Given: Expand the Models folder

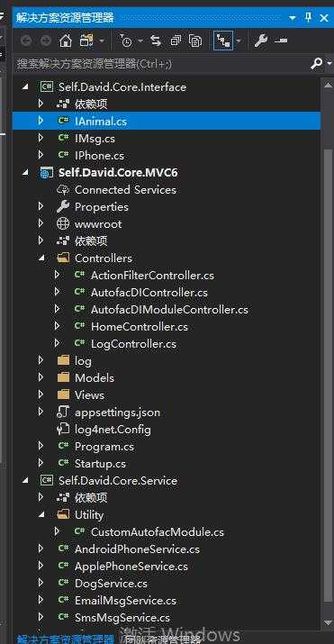Looking at the screenshot, I should pyautogui.click(x=41, y=378).
